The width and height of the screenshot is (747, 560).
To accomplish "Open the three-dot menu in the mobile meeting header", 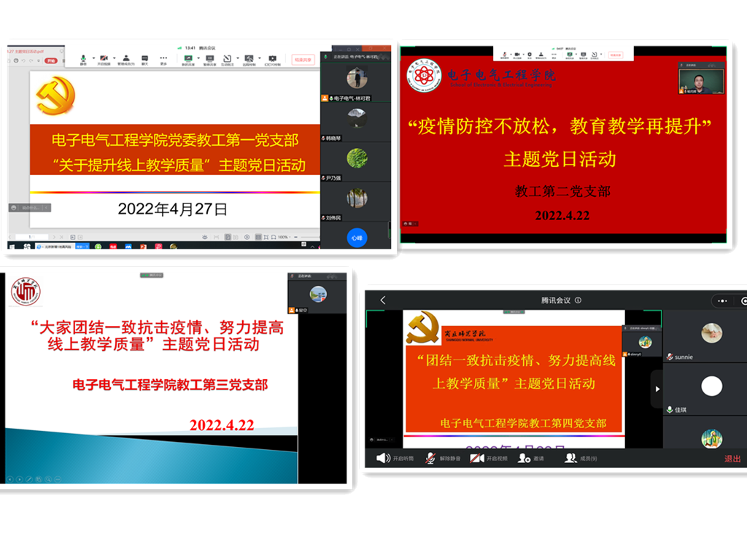I will point(721,300).
